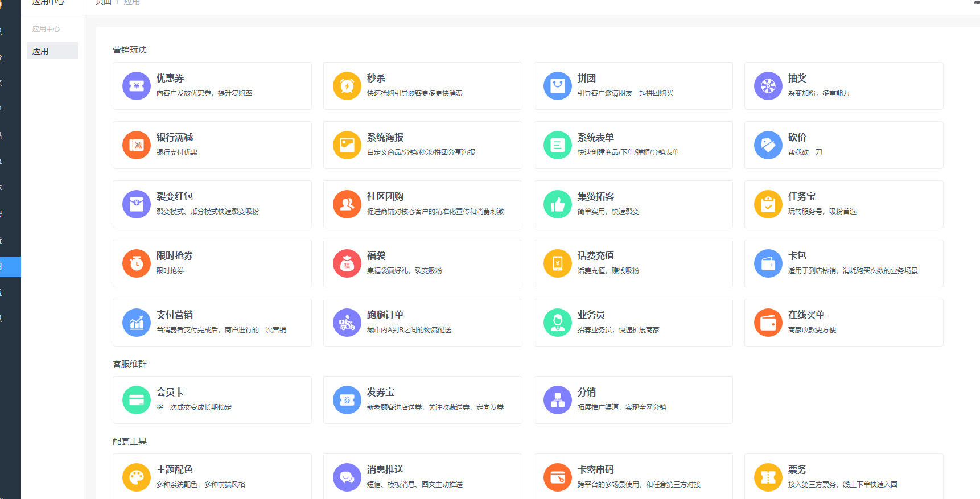Open the 银行满减 bank discount icon

pos(137,145)
